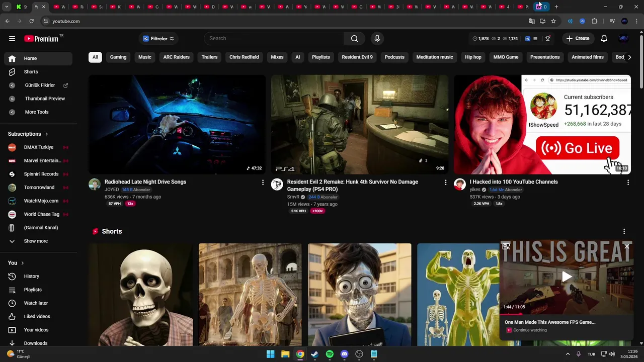Open the hamburger guide menu
644x362 pixels.
12,39
